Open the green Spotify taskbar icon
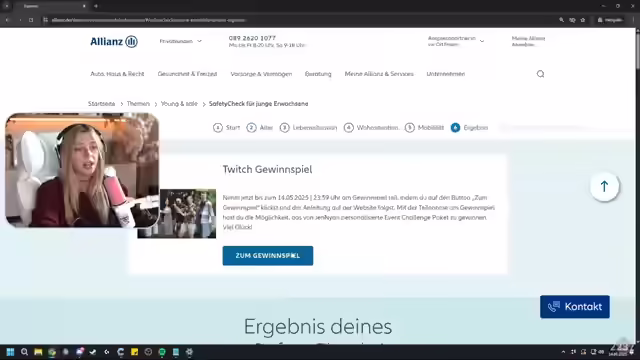This screenshot has width=640, height=360. click(162, 352)
